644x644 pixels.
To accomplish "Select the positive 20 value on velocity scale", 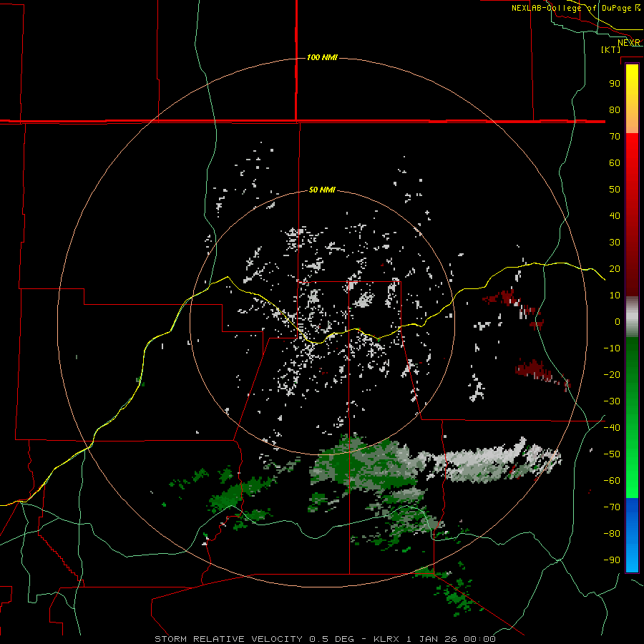I will click(x=615, y=268).
